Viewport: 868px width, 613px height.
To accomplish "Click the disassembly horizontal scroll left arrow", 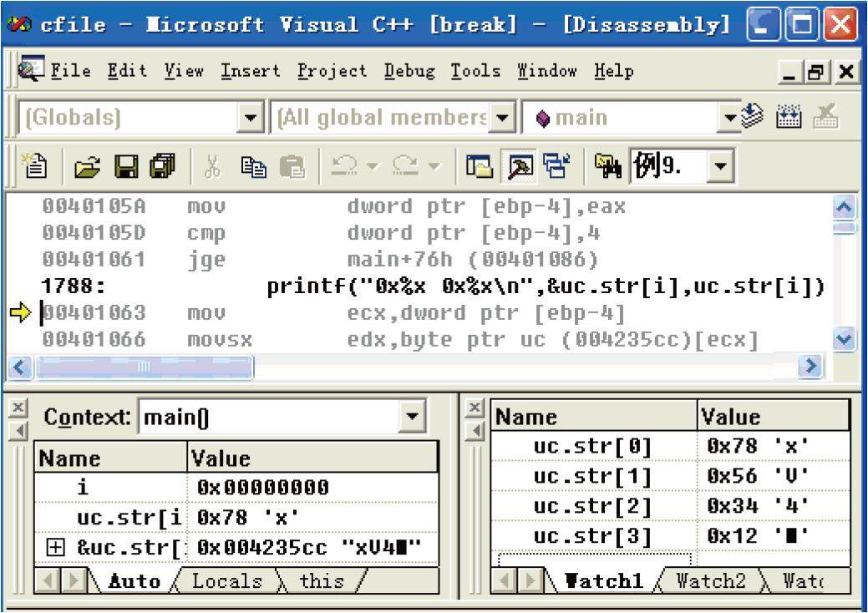I will (x=21, y=367).
